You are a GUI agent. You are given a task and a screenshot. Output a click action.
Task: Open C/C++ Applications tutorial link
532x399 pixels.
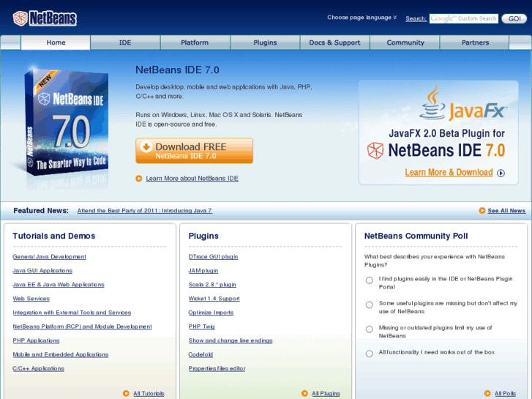coord(38,368)
